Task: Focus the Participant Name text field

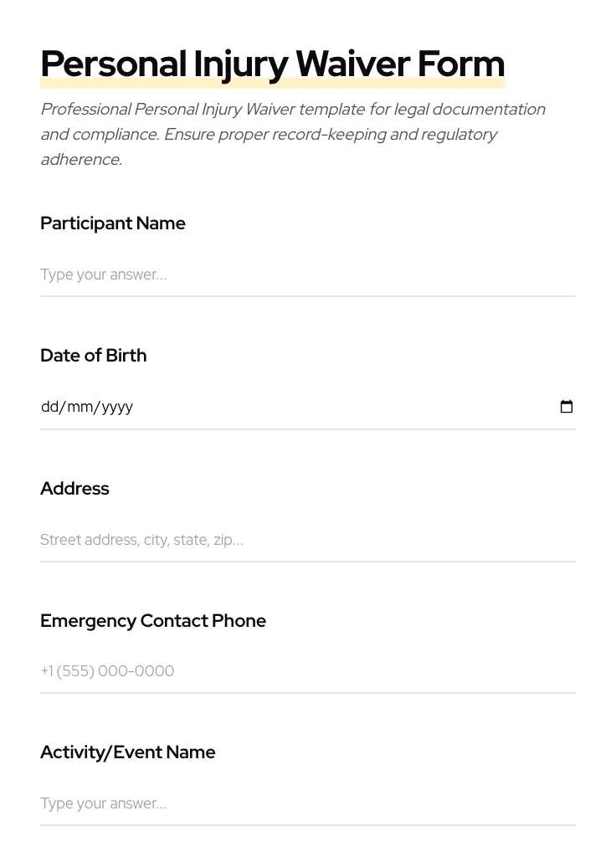Action: 307,275
